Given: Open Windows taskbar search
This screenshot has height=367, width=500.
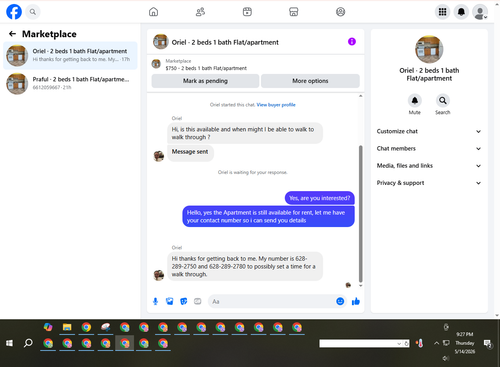Looking at the screenshot, I should 28,343.
